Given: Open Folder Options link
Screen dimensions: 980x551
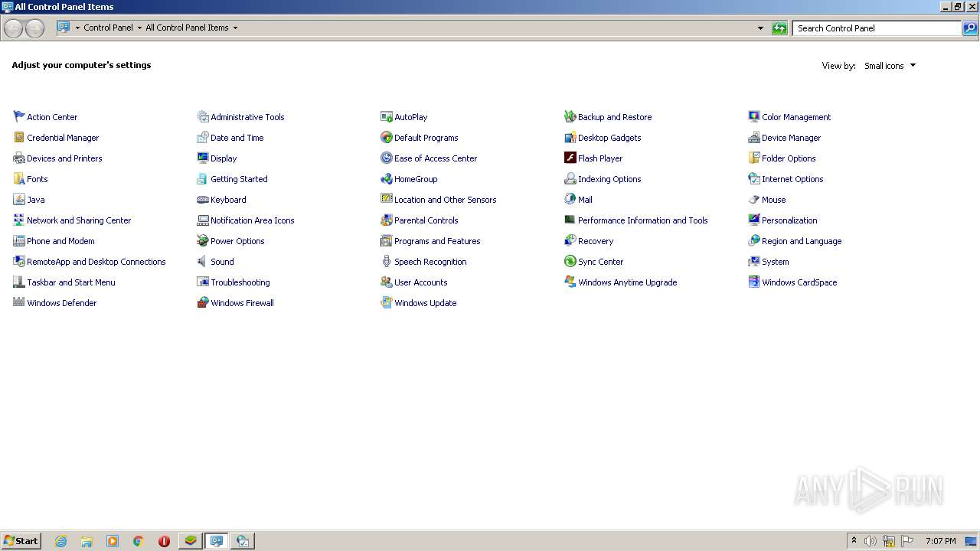Looking at the screenshot, I should [x=789, y=158].
